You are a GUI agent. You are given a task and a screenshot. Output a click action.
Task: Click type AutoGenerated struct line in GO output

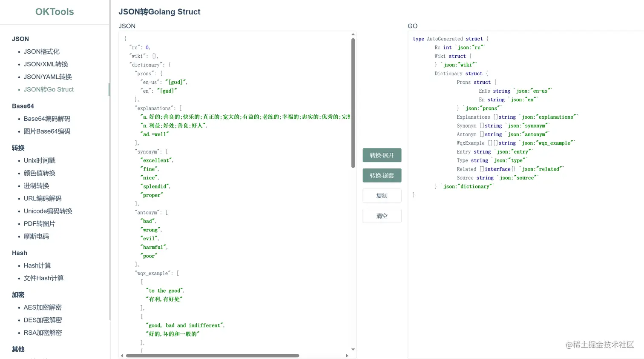click(x=451, y=39)
